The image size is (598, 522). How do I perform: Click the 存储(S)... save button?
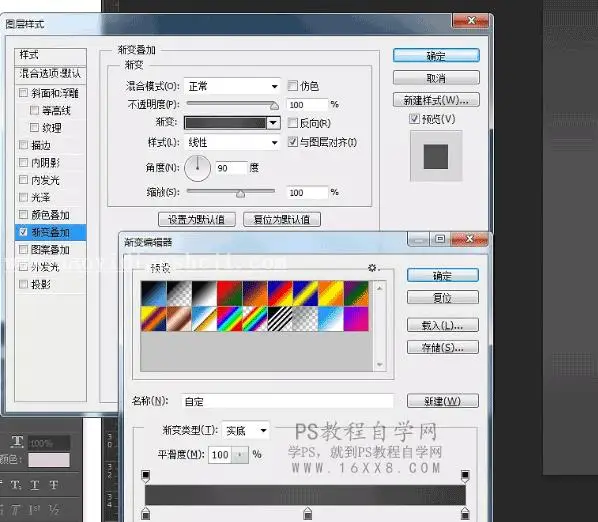coord(442,347)
